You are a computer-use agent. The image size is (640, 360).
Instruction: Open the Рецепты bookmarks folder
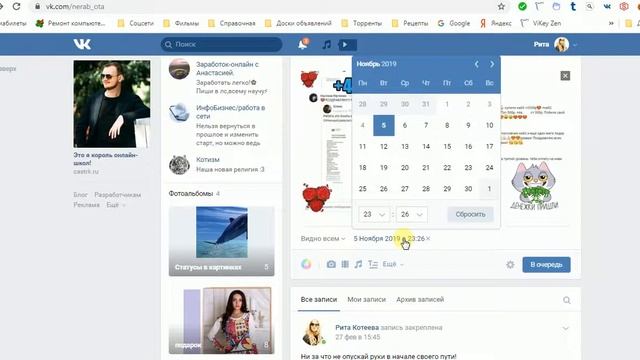pyautogui.click(x=410, y=23)
